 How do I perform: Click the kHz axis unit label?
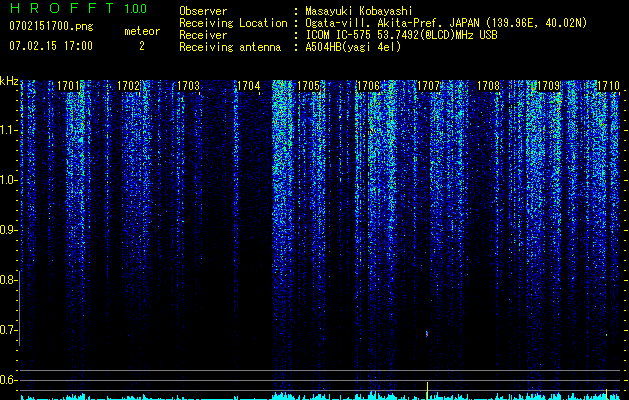pyautogui.click(x=9, y=81)
